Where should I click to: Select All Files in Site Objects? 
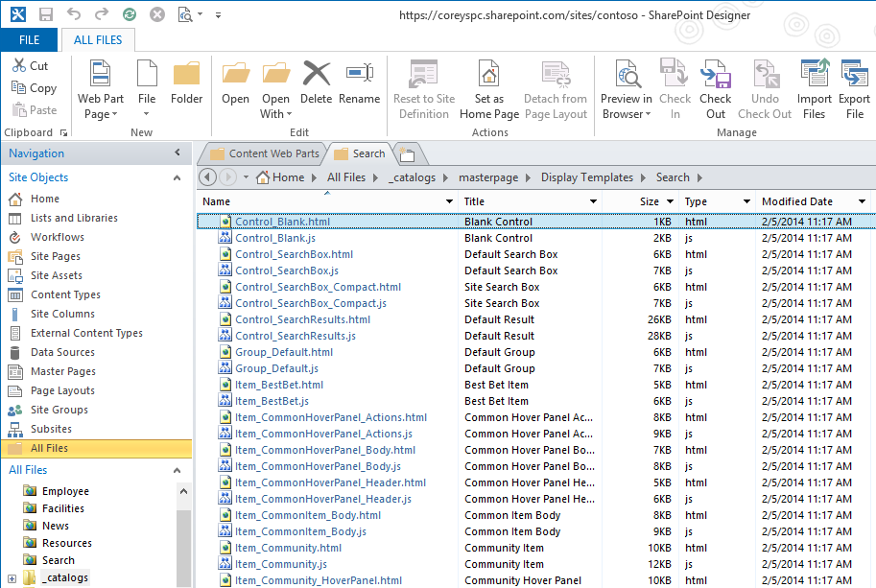[x=96, y=448]
